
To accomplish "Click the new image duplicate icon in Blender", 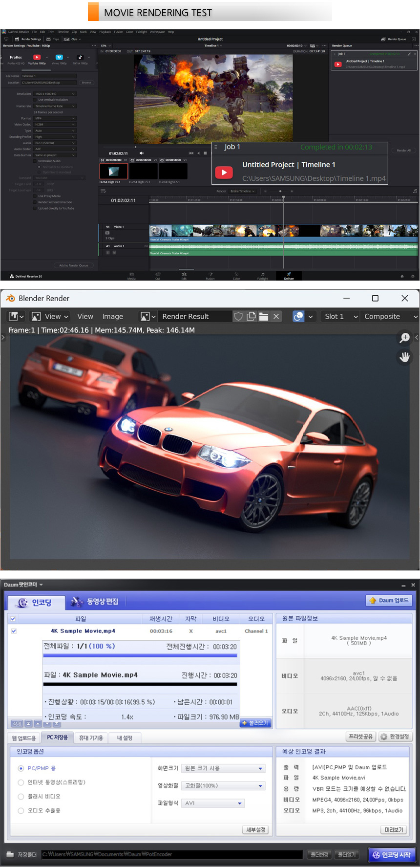I will [251, 316].
